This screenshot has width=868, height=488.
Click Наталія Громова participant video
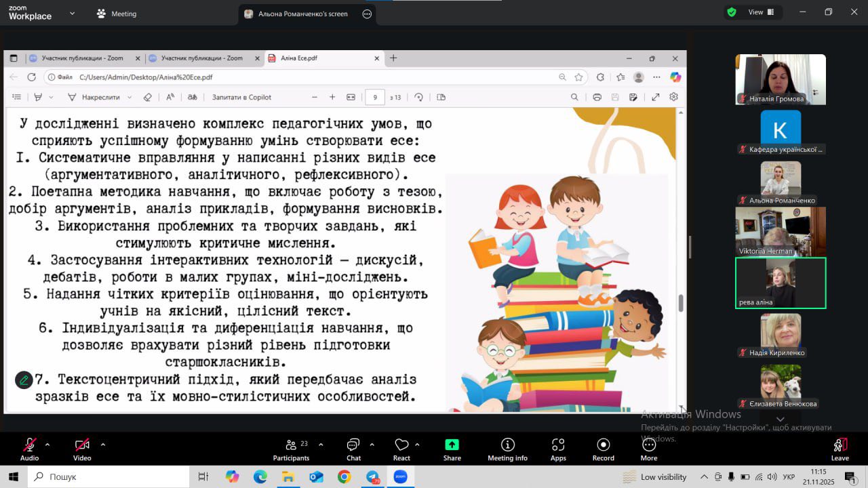[781, 79]
